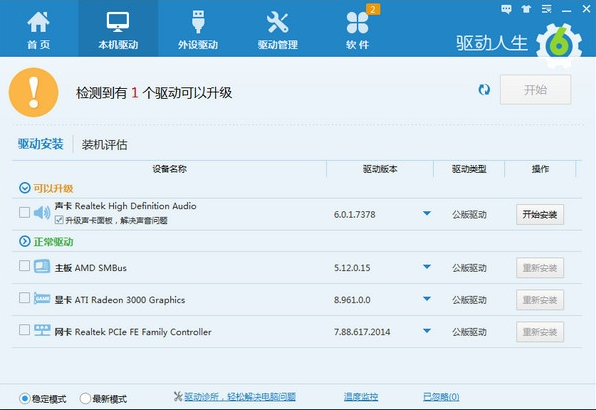The image size is (596, 410).
Task: Click the wrench icon beside 驱动诊所 link
Action: (178, 396)
